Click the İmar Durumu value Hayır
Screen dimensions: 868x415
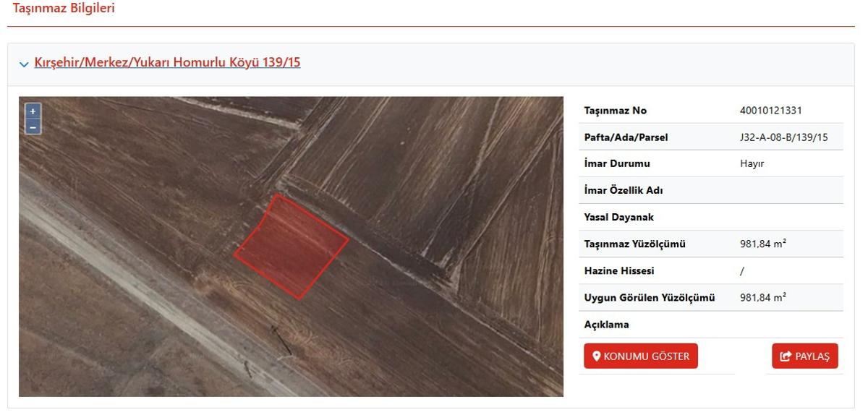(752, 164)
